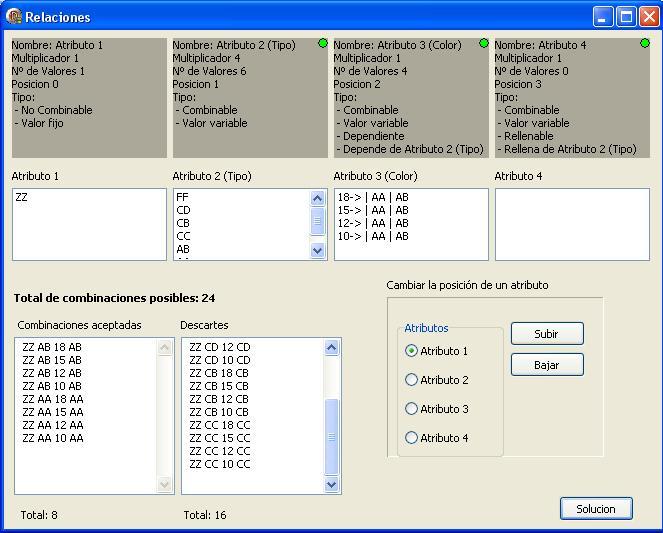Click the Subir button

(547, 334)
